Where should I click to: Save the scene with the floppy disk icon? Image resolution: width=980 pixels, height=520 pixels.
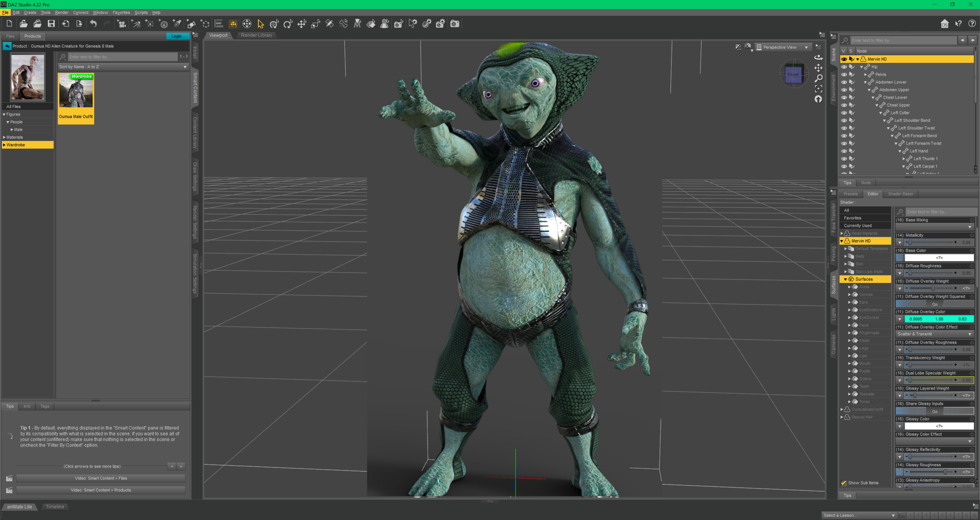(51, 23)
